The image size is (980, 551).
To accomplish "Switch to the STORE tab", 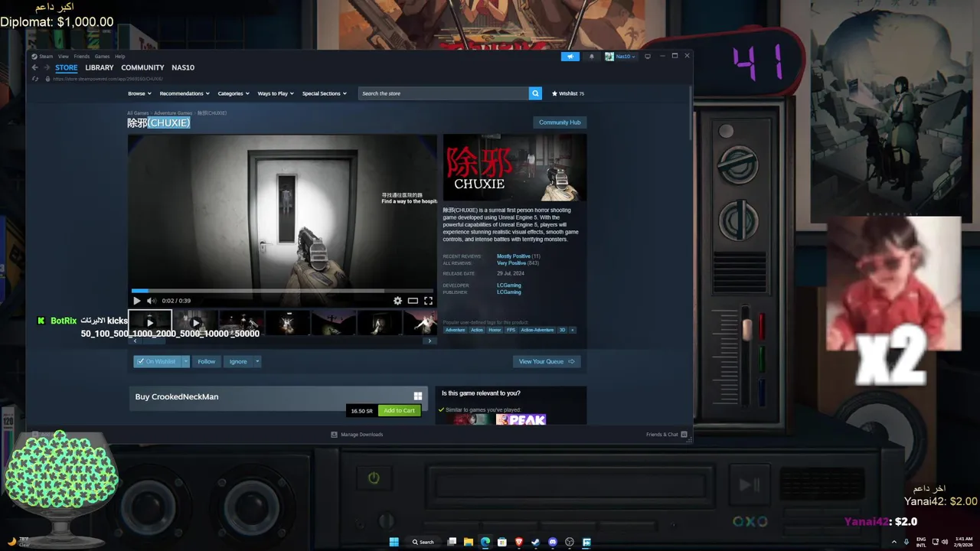I will pyautogui.click(x=66, y=67).
